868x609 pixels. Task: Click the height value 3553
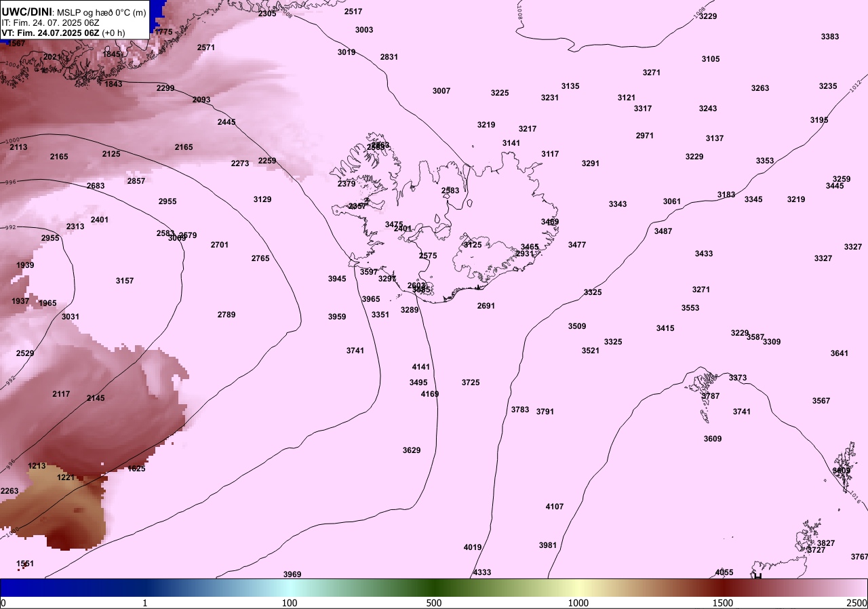coord(690,308)
